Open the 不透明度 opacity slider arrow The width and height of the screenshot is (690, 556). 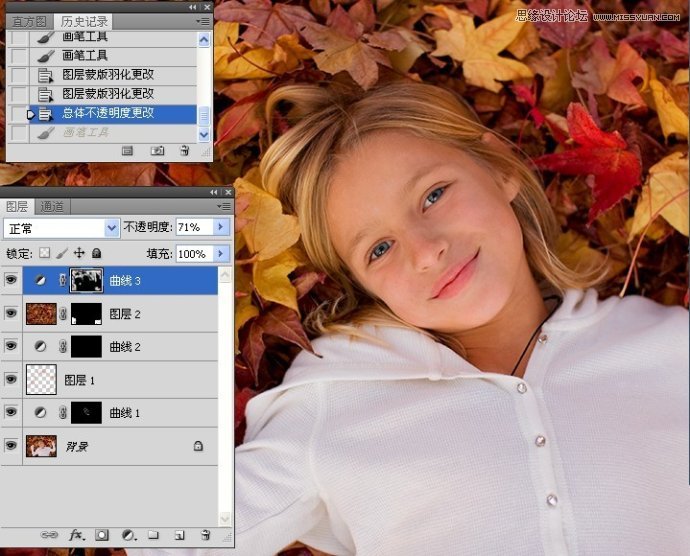[221, 228]
